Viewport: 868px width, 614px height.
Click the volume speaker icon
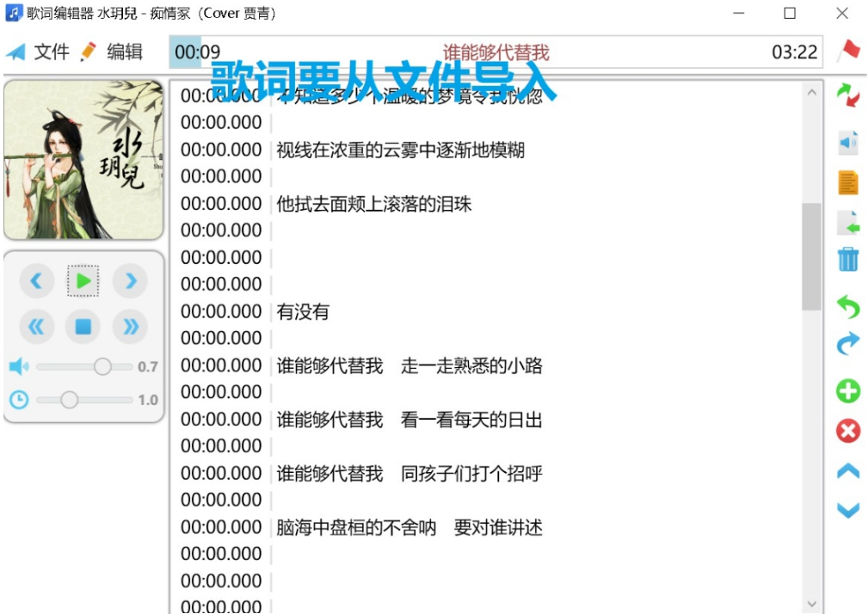pos(20,366)
